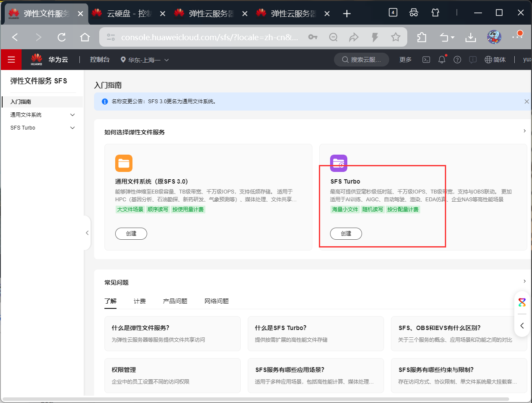Open the 权限管理 FAQ card

(173, 375)
